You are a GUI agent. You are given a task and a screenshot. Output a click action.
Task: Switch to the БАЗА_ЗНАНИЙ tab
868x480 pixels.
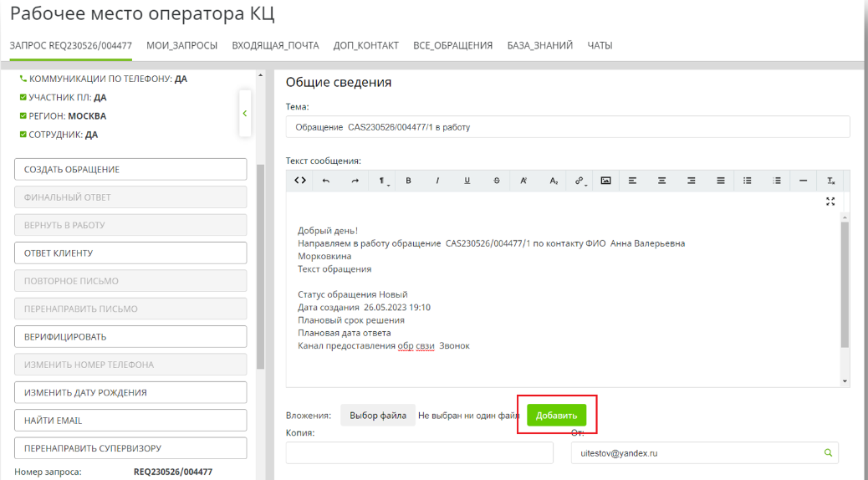(539, 45)
